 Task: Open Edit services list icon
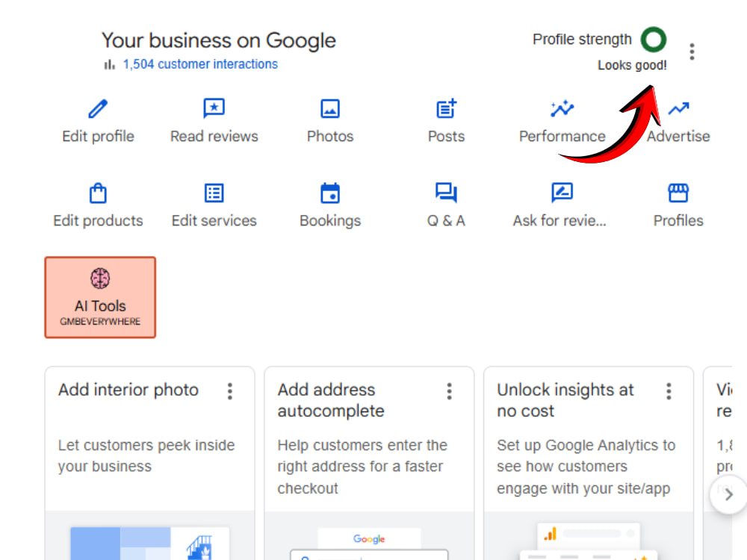(x=214, y=193)
